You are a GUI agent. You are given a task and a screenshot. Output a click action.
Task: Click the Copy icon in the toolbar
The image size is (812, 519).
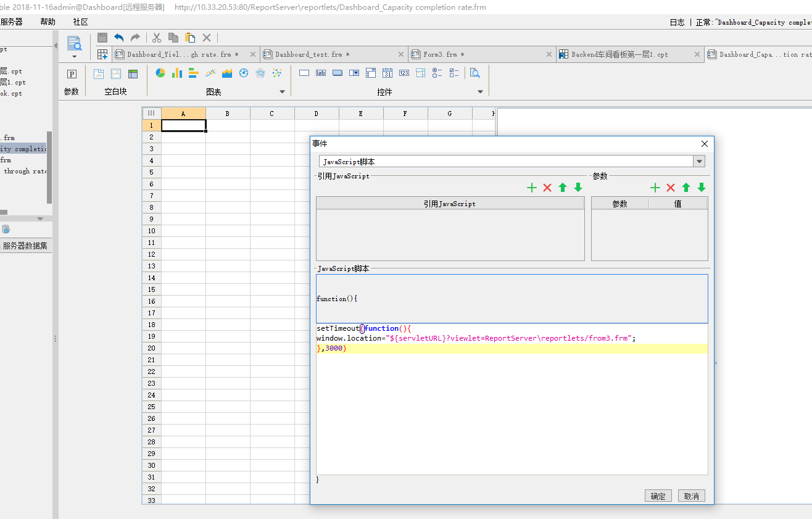coord(173,38)
